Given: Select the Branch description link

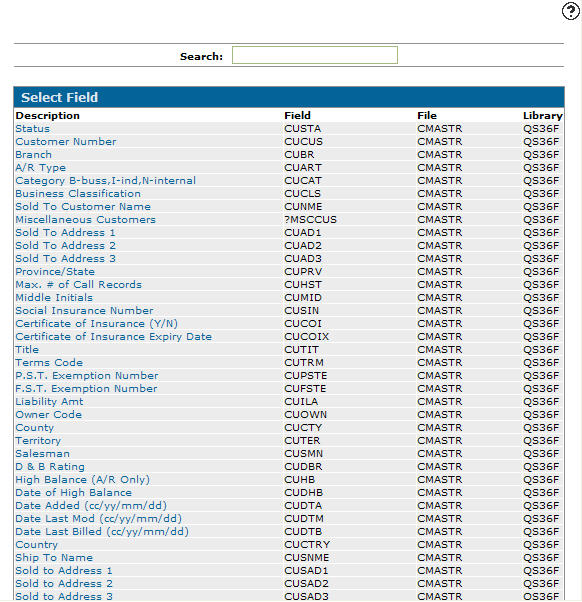Looking at the screenshot, I should pyautogui.click(x=33, y=155).
